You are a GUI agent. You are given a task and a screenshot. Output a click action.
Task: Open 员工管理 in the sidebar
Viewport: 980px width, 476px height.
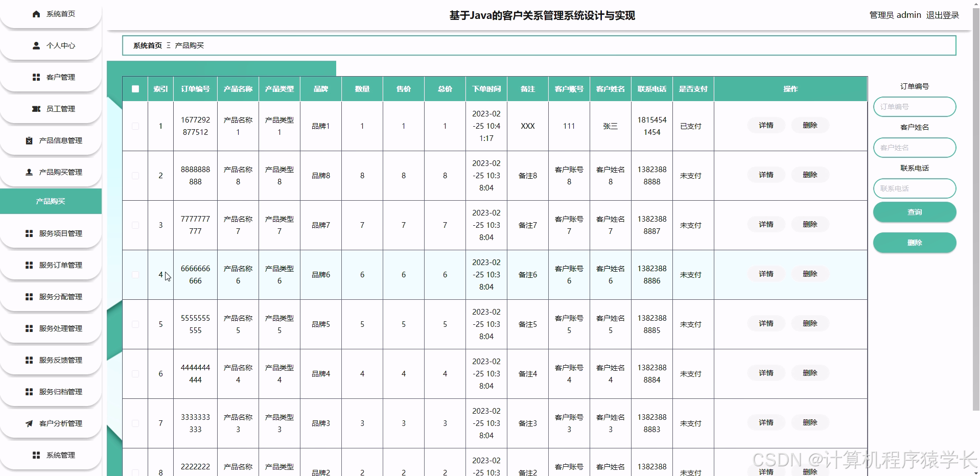pyautogui.click(x=51, y=109)
